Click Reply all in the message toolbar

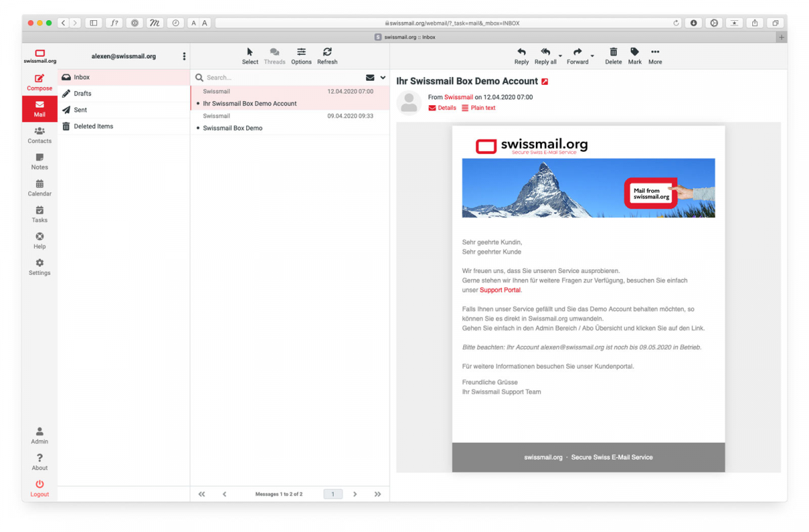click(545, 56)
